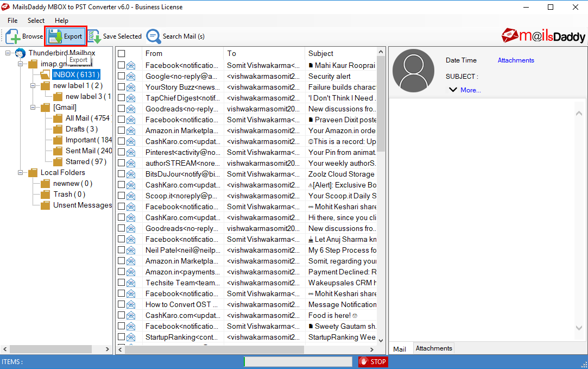Click envelope icon of Google Security alert mail
This screenshot has width=588, height=369.
tap(131, 76)
